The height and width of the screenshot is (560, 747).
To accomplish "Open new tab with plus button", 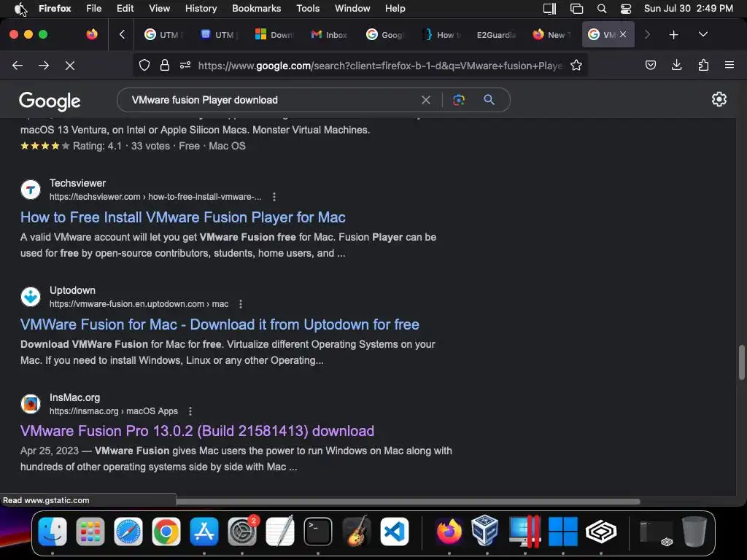I will [x=673, y=35].
